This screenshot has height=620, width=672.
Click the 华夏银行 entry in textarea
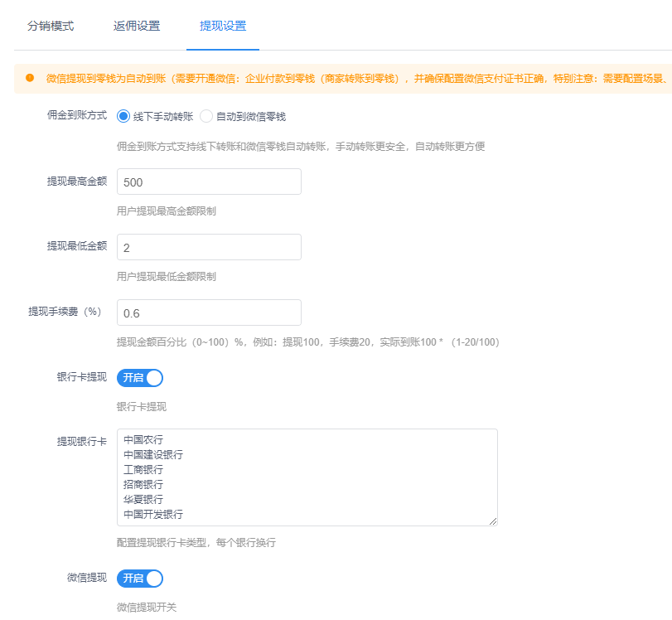coord(143,500)
